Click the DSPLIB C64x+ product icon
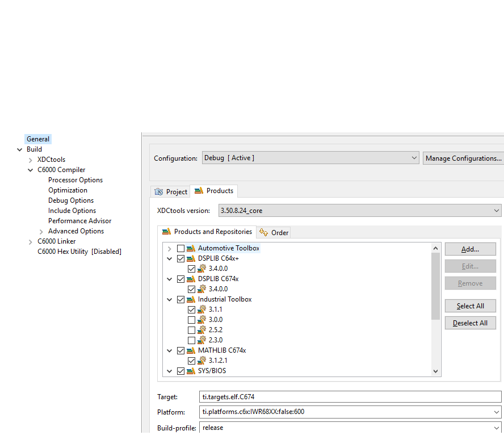Image resolution: width=504 pixels, height=435 pixels. pyautogui.click(x=191, y=258)
